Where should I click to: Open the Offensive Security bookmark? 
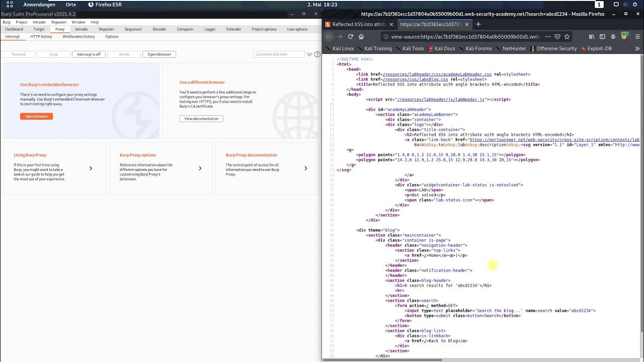point(553,48)
